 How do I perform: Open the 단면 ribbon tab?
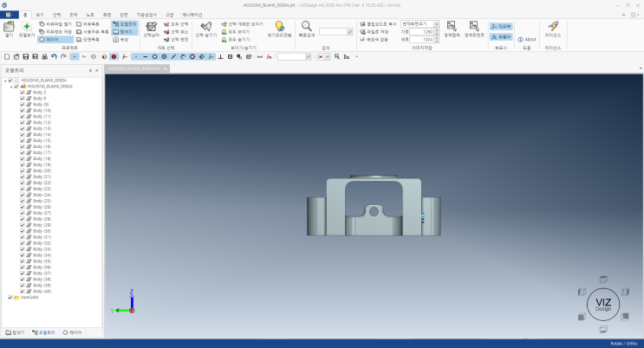point(124,15)
